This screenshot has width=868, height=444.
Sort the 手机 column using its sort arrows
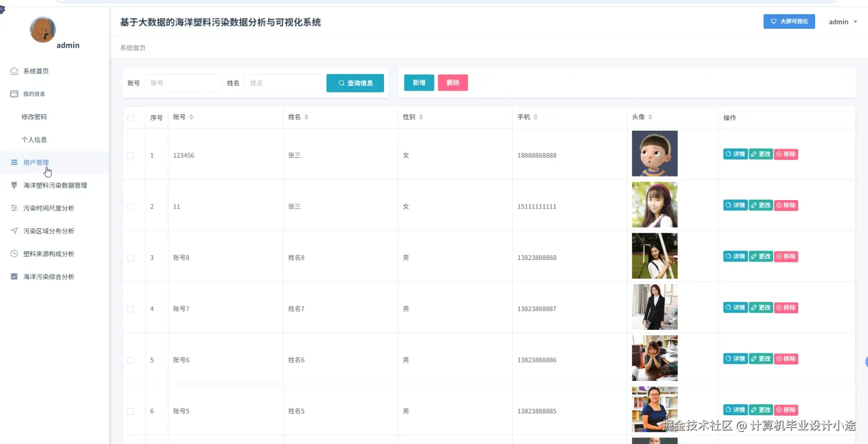[535, 117]
